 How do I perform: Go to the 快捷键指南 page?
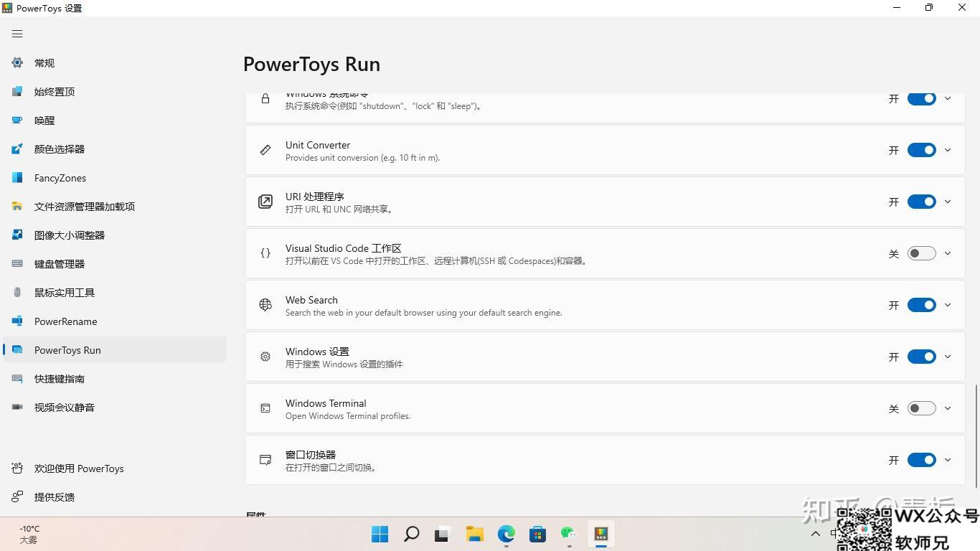tap(115, 379)
